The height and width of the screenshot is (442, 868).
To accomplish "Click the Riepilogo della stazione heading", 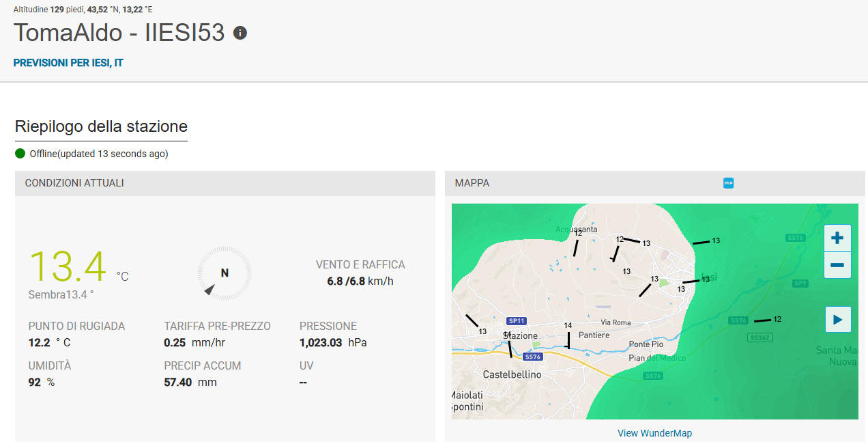I will coord(101,126).
